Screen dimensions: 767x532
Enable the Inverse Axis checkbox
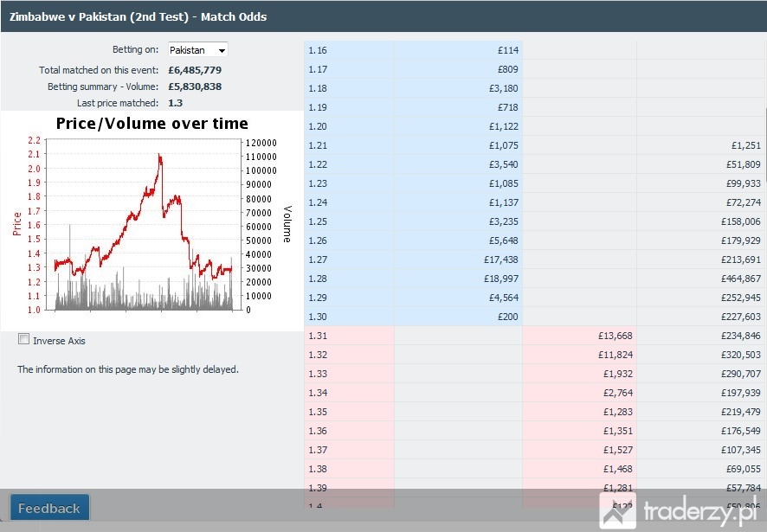23,339
